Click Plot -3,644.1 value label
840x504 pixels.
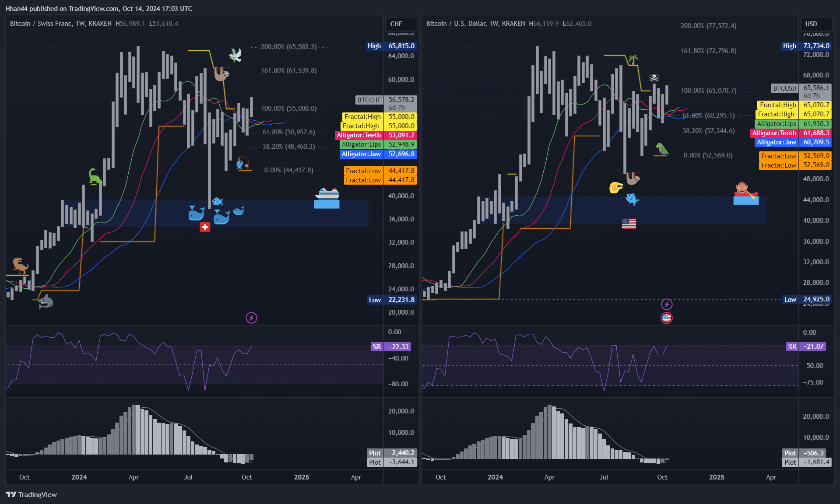[392, 462]
